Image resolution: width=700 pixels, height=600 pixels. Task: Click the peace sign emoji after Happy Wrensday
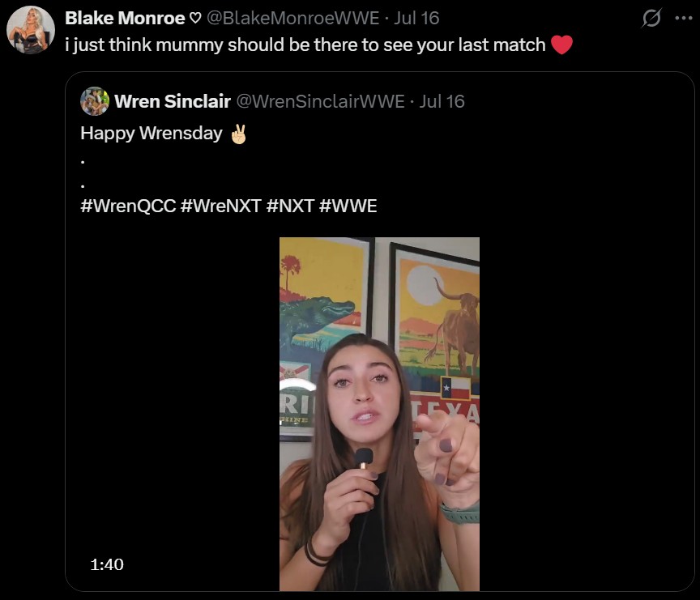click(238, 134)
